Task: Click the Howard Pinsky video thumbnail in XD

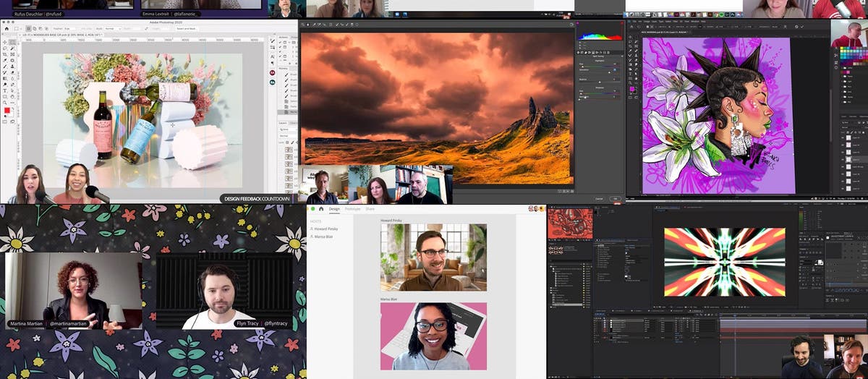Action: [433, 257]
